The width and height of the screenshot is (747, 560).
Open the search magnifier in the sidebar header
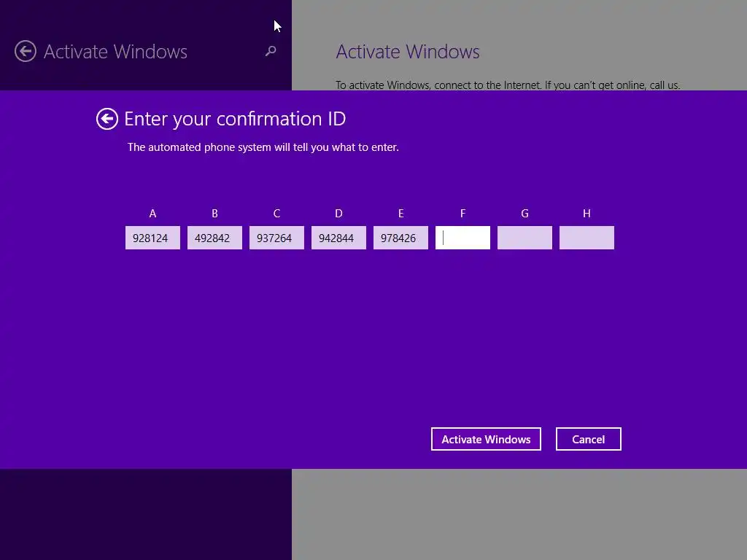[271, 51]
